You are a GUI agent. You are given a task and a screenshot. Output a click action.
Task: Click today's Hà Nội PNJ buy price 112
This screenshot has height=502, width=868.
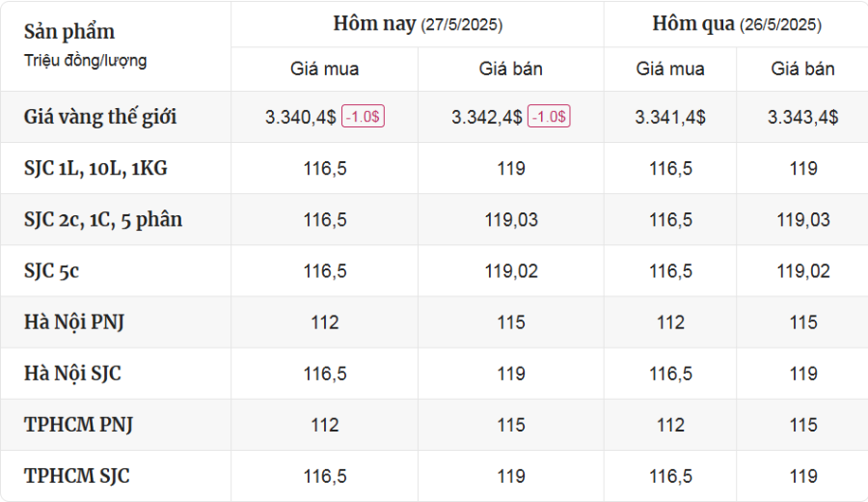[325, 322]
